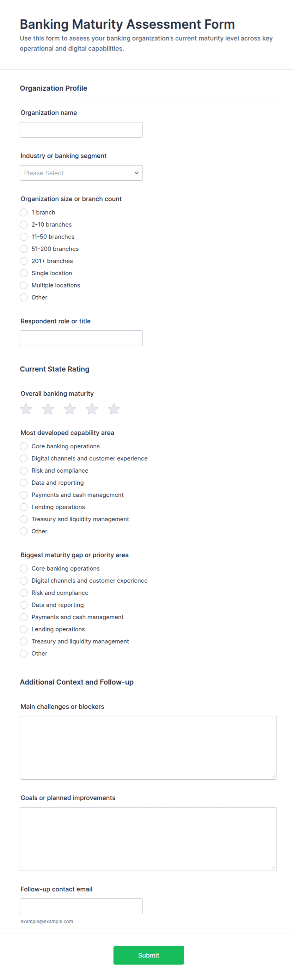294x980 pixels.
Task: Click inside the Main challenges or blockers box
Action: click(148, 748)
